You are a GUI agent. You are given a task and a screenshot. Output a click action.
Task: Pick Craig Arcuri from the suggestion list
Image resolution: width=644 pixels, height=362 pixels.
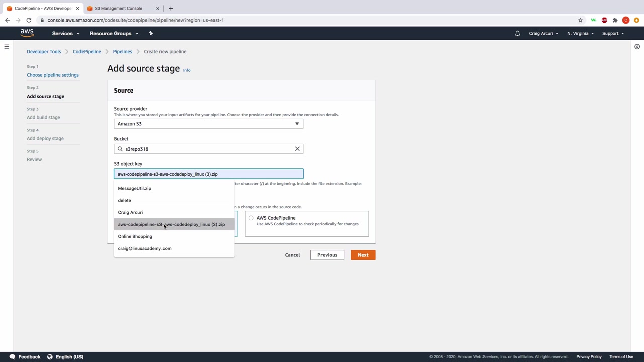point(174,212)
